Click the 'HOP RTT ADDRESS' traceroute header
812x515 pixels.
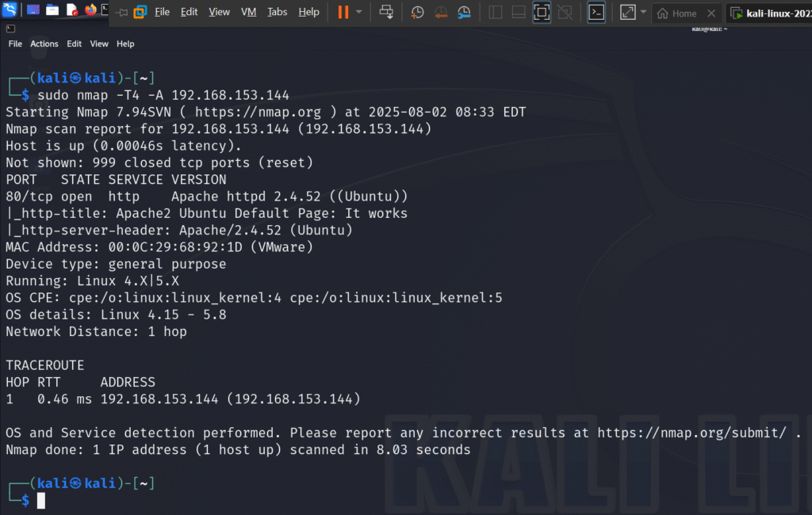click(x=80, y=383)
